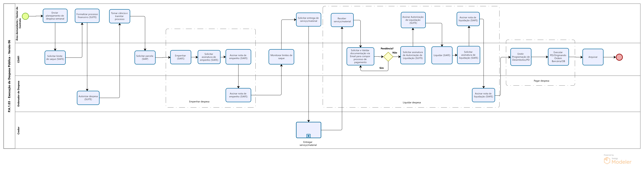Select the Pagar despesa group label
The height and width of the screenshot is (182, 644).
(541, 81)
